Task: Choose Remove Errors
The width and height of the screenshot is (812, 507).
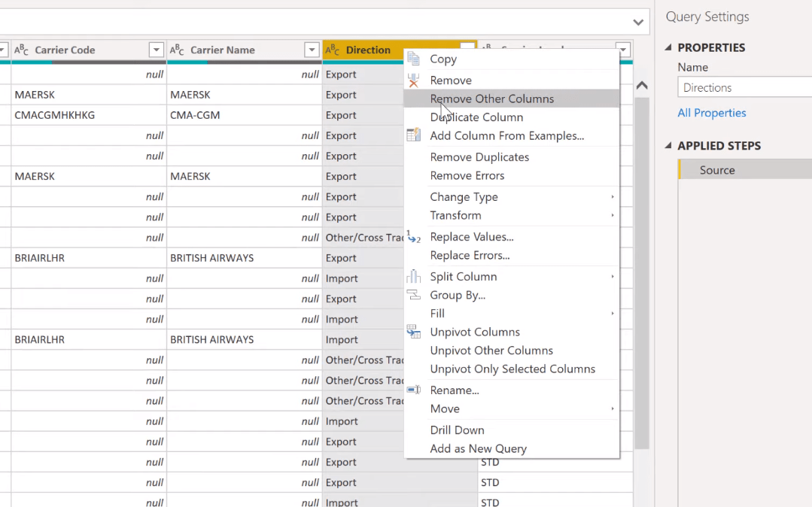Action: tap(512, 175)
